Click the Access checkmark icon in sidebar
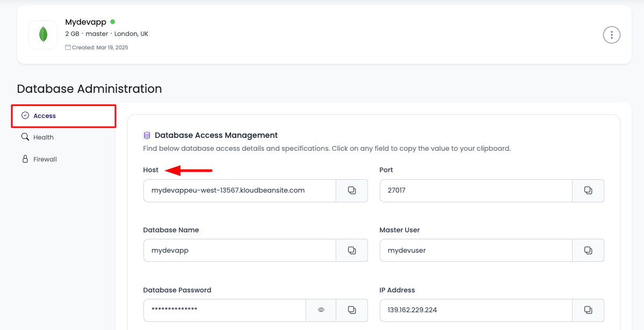The height and width of the screenshot is (330, 644). point(25,115)
